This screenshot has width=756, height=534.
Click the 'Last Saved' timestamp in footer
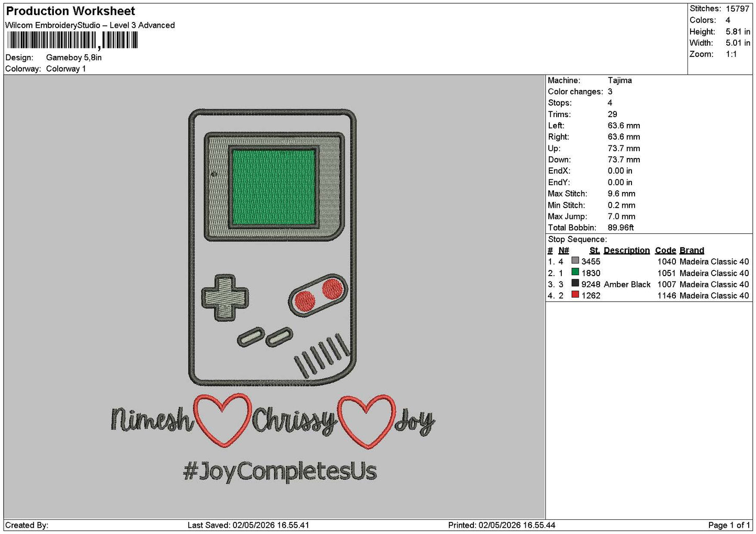[249, 525]
